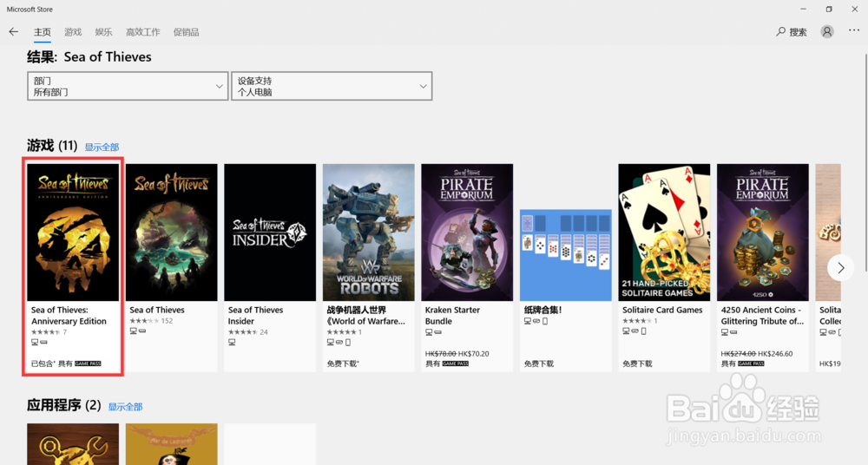868x465 pixels.
Task: Open Sea of Thieves Anniversary Edition cover art
Action: 73,232
